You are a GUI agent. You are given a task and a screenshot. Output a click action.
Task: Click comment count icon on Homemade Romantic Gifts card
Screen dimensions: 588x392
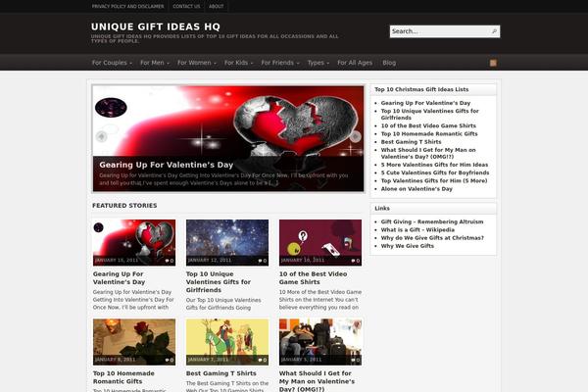click(170, 360)
